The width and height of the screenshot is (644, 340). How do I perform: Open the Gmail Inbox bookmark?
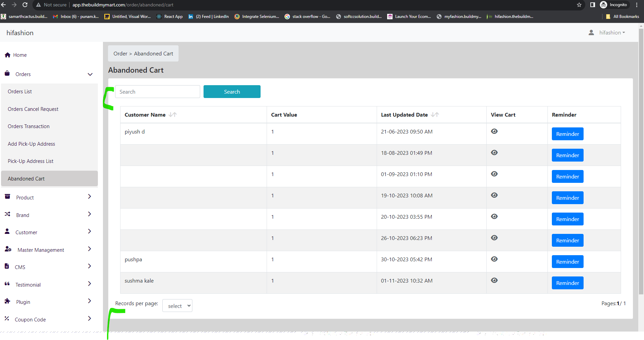[x=76, y=17]
